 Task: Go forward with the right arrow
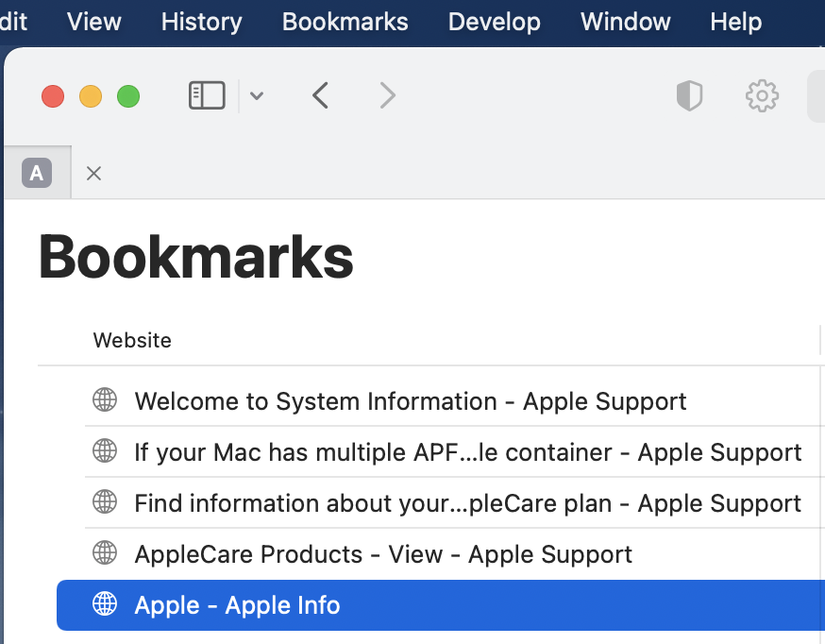[x=387, y=95]
